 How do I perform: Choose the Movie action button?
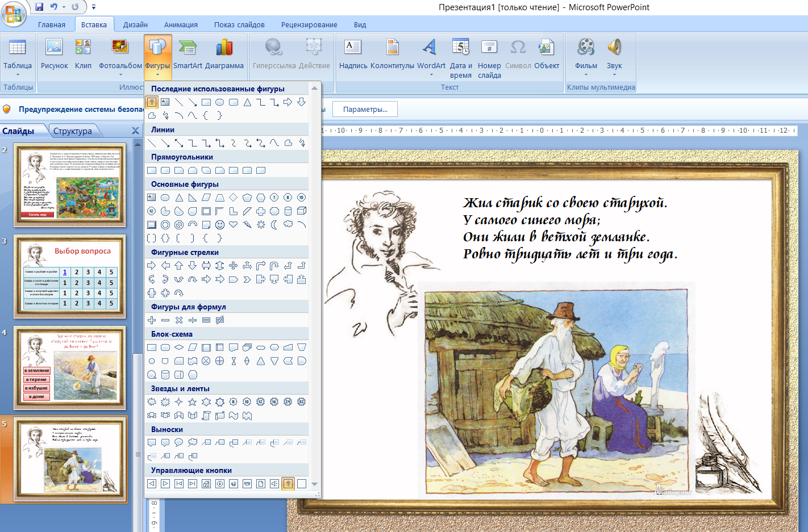tap(247, 484)
